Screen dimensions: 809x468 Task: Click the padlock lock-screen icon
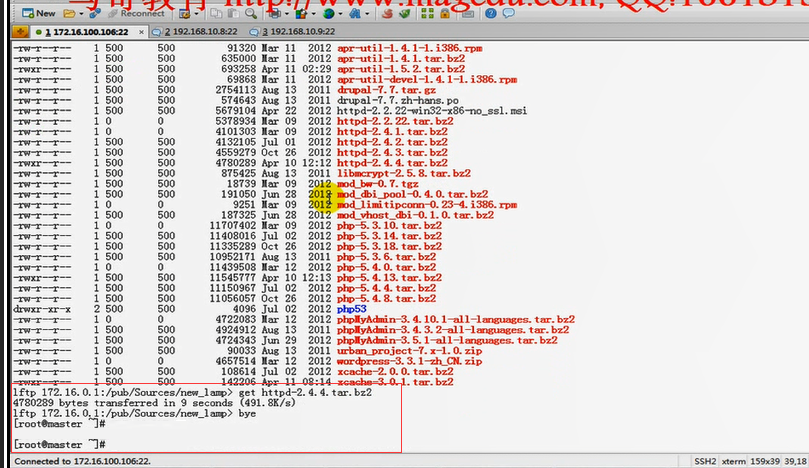pos(445,14)
